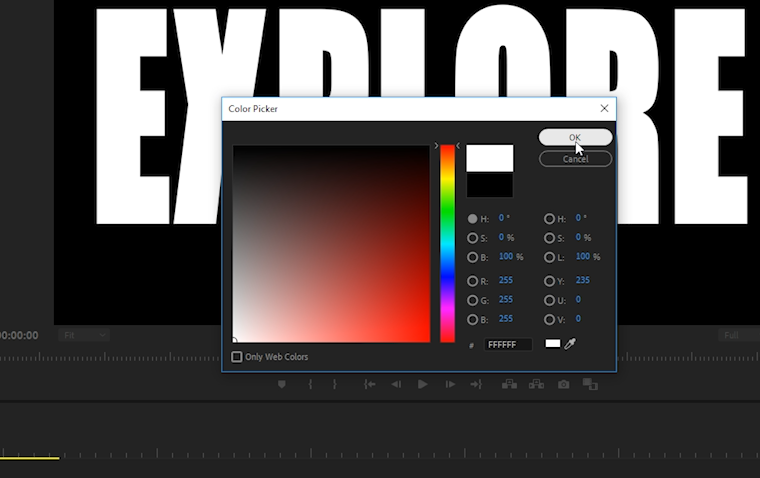Click small white swatch beside eyedropper

553,343
